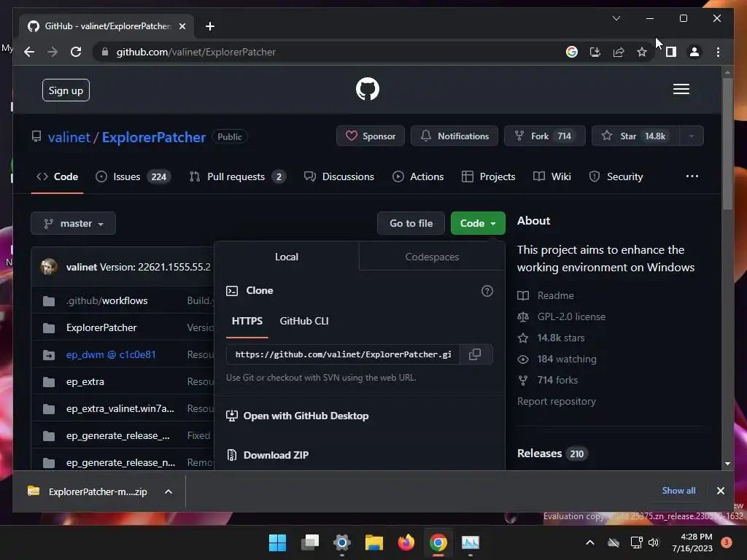Switch to the Local tab in Code popup
Screen dimensions: 747x560
286,257
